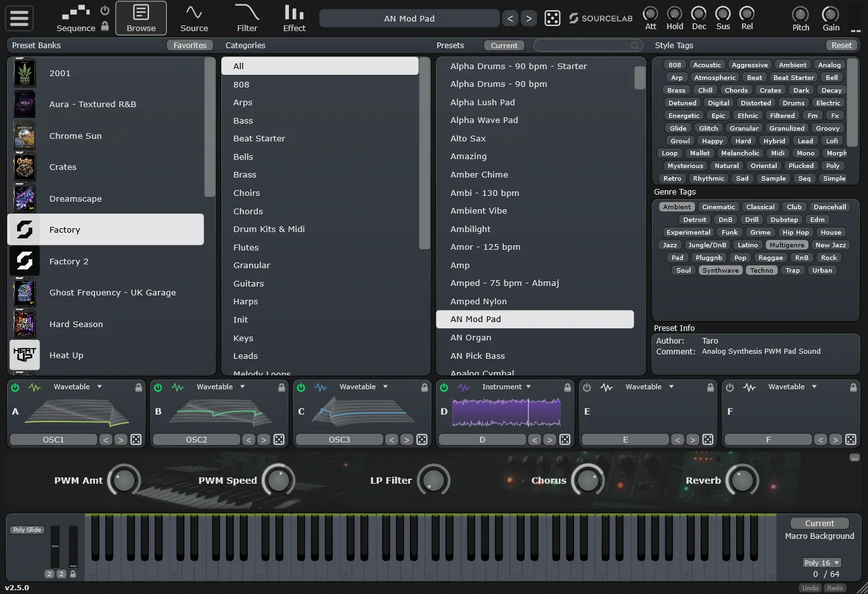Image resolution: width=868 pixels, height=594 pixels.
Task: Adjust the PWM Amt macro knob
Action: coord(124,480)
